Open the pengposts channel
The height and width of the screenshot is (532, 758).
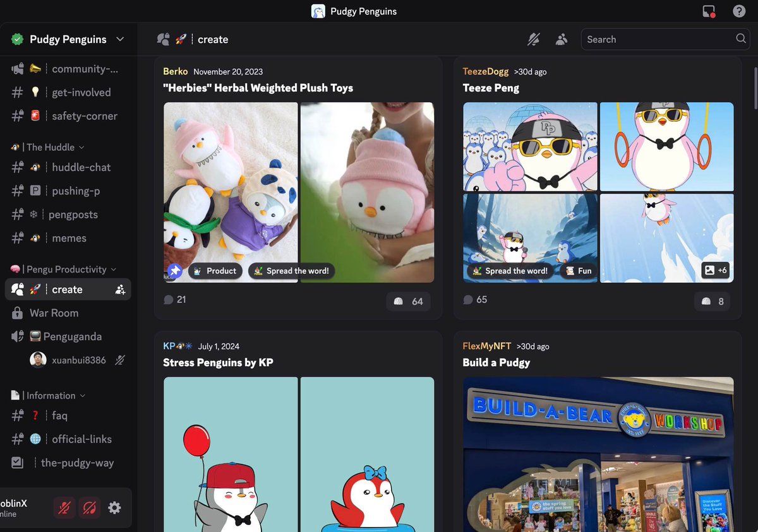pos(68,215)
